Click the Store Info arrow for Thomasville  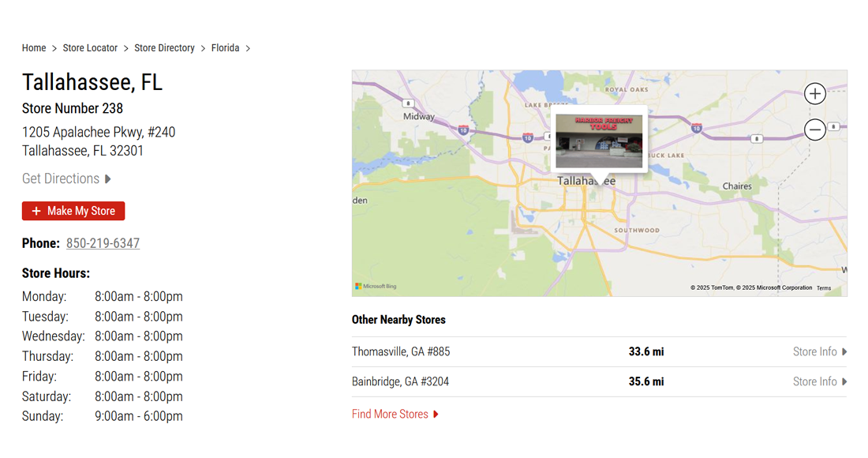[x=844, y=351]
